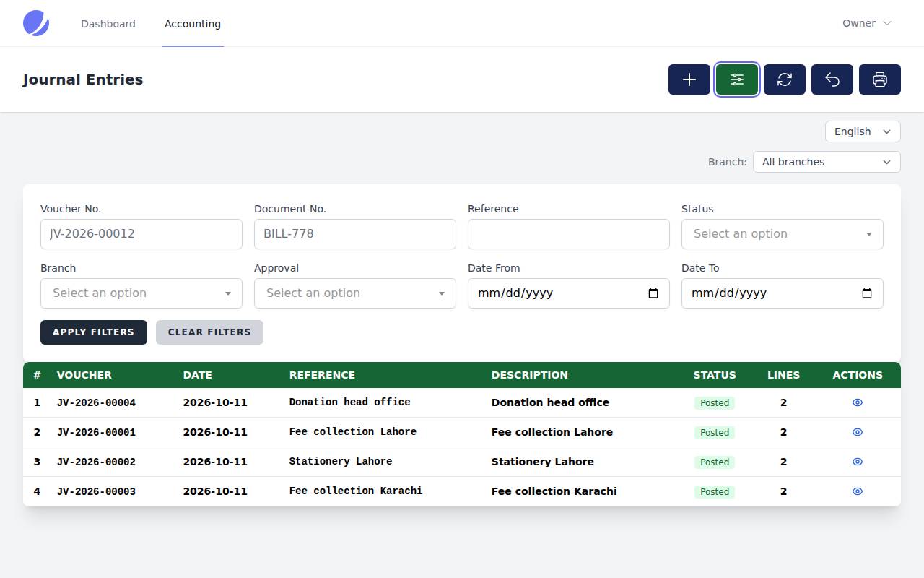This screenshot has height=578, width=924.
Task: Open the English language selector
Action: pyautogui.click(x=863, y=131)
